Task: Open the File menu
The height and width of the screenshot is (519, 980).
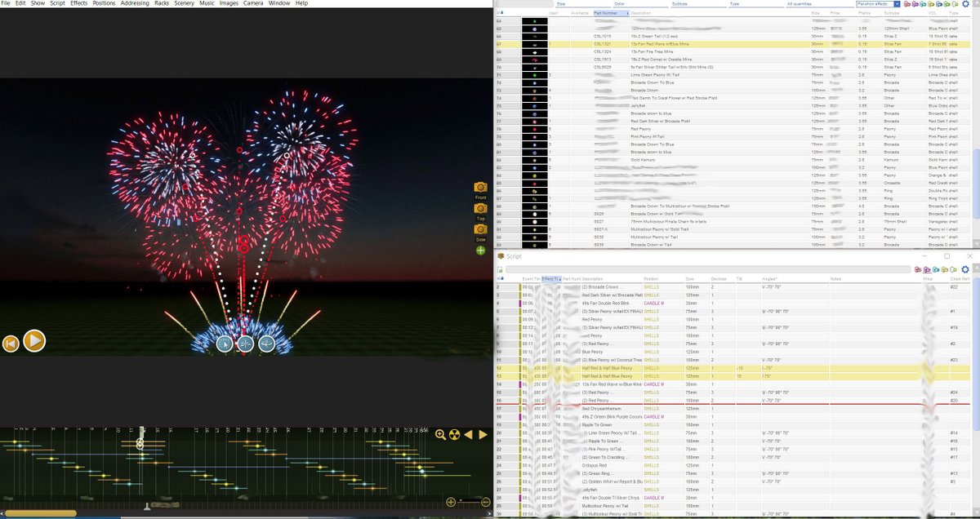Action: point(6,3)
